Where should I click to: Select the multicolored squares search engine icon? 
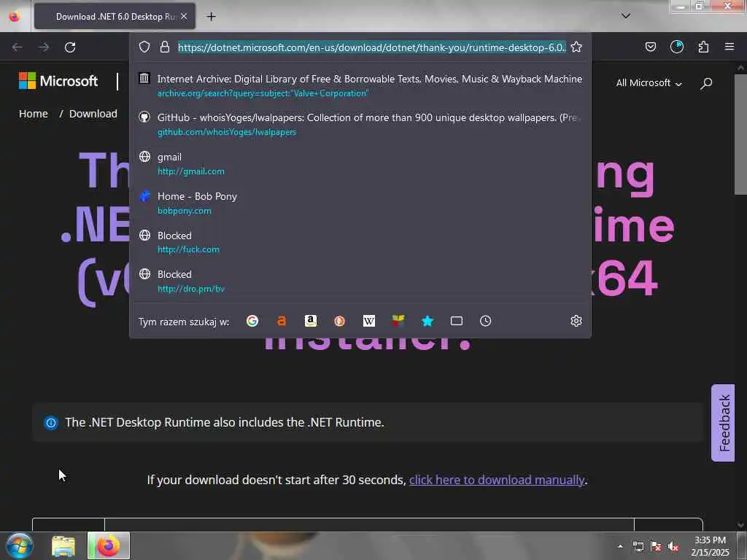coord(398,321)
